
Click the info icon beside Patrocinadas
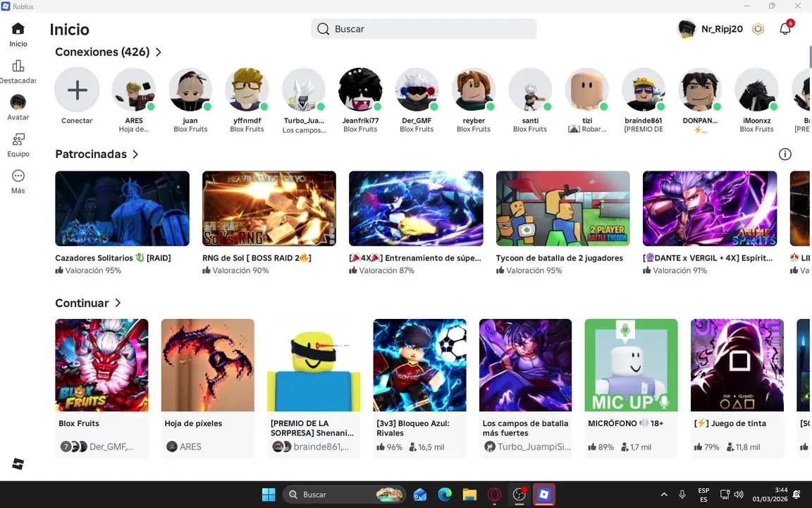[785, 154]
